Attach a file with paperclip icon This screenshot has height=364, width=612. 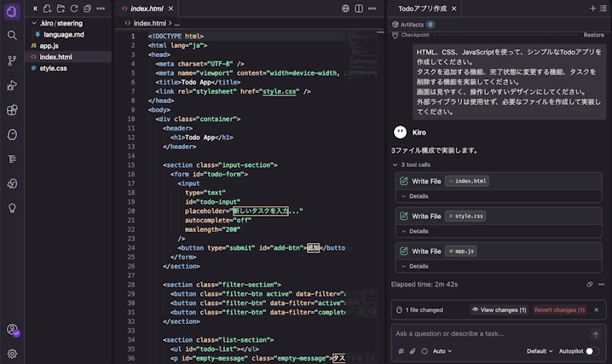(413, 351)
